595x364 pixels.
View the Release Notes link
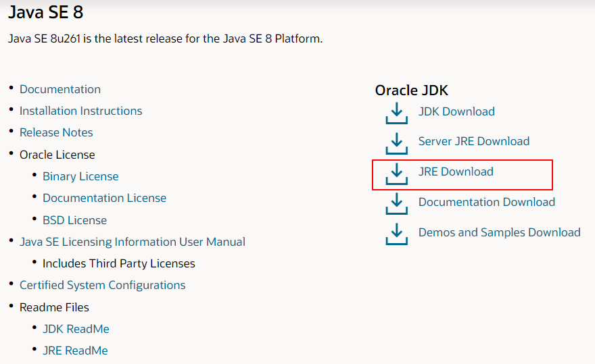tap(56, 132)
